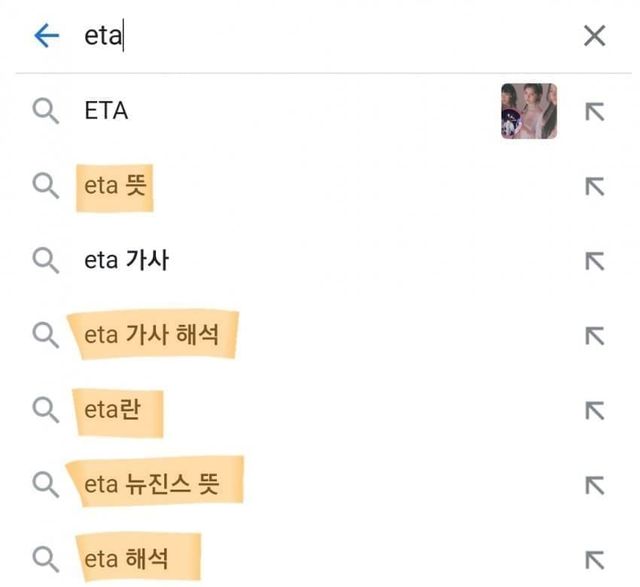Insert 'eta 가사 해석' via its arrow icon

[x=594, y=336]
